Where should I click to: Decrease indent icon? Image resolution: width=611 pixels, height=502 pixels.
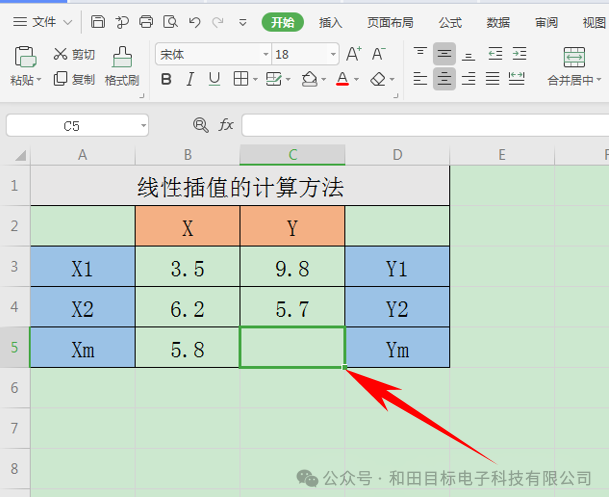pyautogui.click(x=495, y=53)
